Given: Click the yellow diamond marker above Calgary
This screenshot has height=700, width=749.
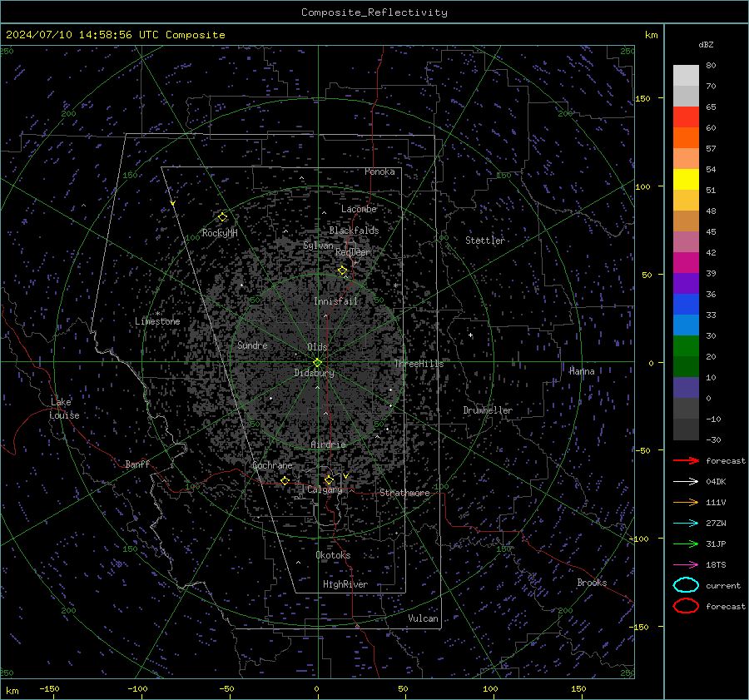Looking at the screenshot, I should [x=329, y=480].
